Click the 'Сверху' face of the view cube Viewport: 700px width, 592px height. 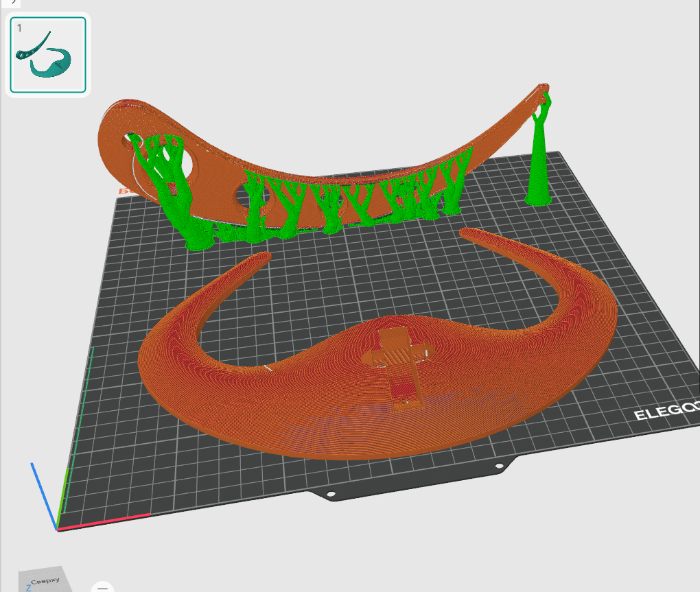point(45,580)
